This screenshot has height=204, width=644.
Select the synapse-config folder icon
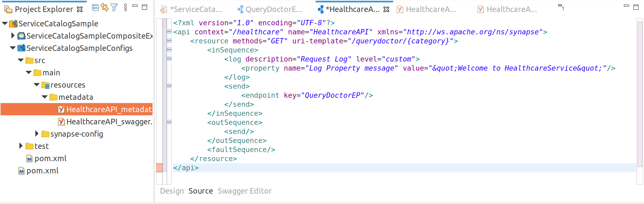(45, 134)
